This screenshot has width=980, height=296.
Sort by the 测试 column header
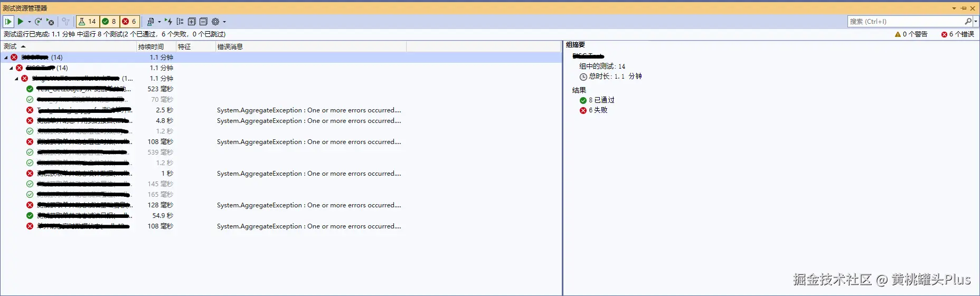[x=68, y=46]
